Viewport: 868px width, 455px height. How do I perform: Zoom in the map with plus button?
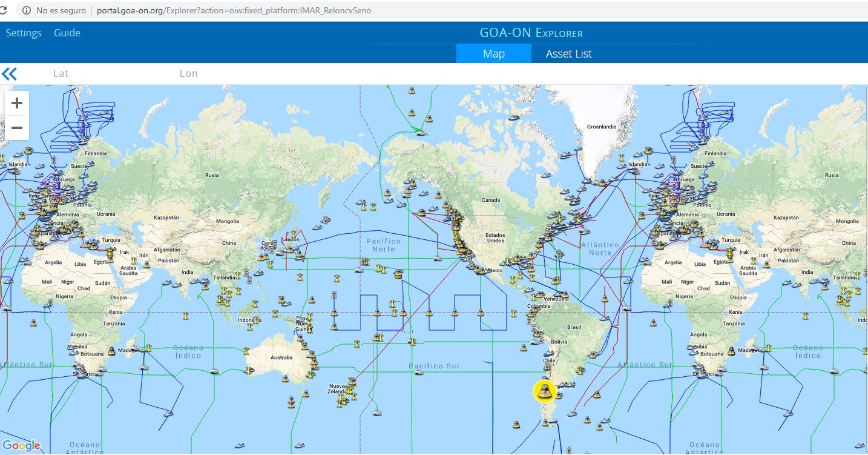17,103
